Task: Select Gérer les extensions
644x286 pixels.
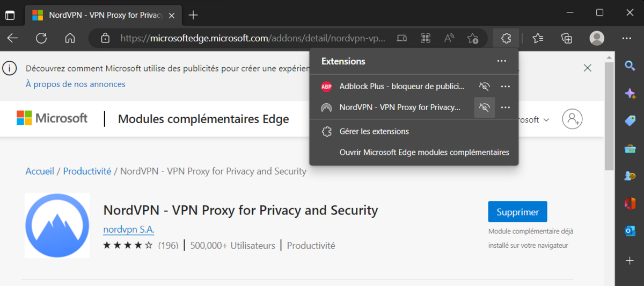Action: (414, 131)
